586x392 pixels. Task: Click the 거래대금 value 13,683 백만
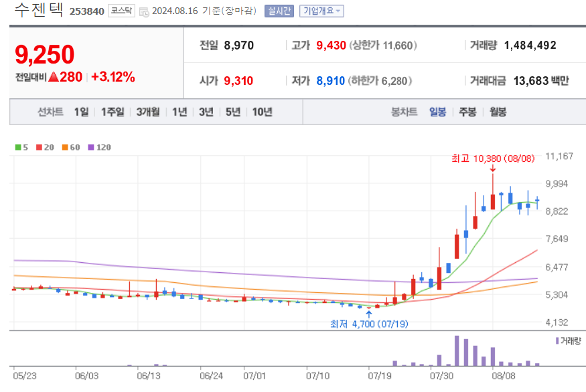pos(540,81)
